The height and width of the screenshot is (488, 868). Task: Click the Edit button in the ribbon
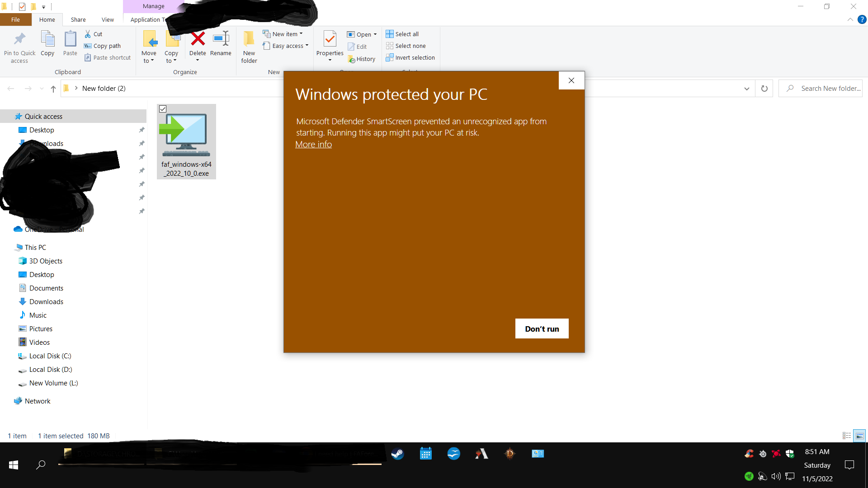click(357, 47)
